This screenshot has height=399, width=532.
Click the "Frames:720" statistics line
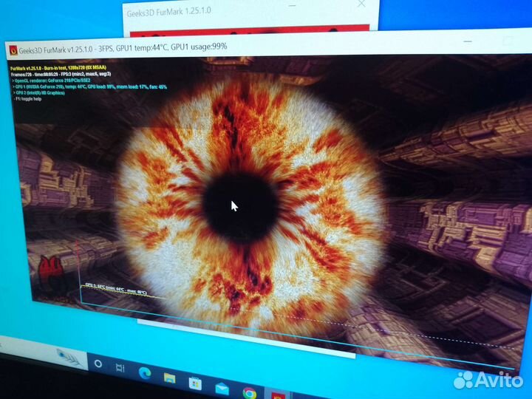click(61, 74)
